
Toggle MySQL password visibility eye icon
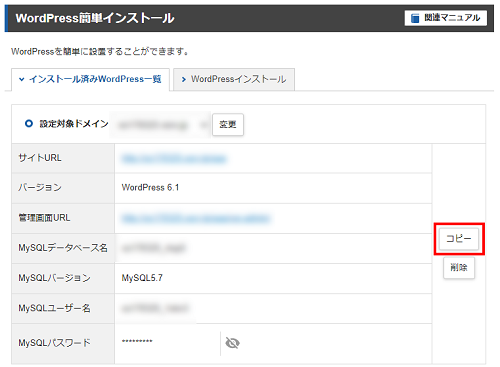point(232,343)
